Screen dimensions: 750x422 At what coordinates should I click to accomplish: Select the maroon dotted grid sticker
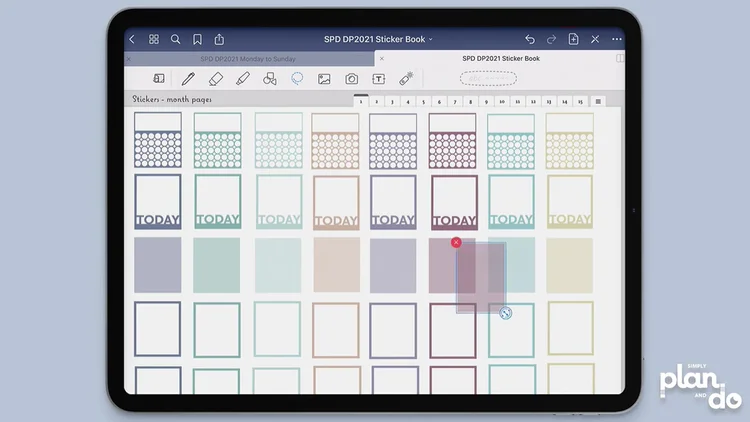pyautogui.click(x=452, y=141)
